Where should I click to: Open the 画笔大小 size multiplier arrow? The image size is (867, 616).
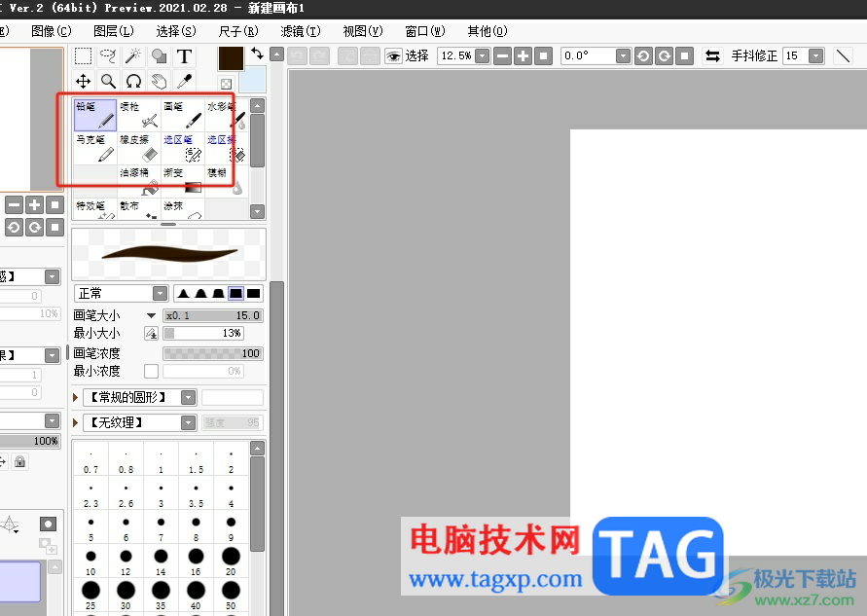point(151,315)
